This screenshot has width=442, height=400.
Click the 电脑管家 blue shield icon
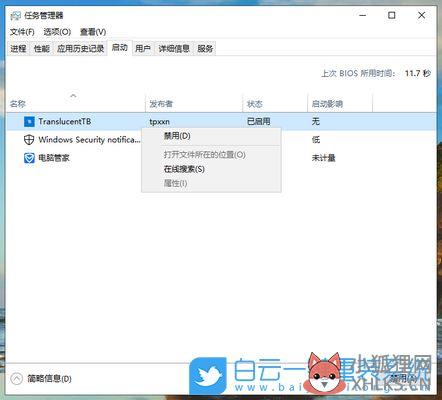click(x=29, y=158)
